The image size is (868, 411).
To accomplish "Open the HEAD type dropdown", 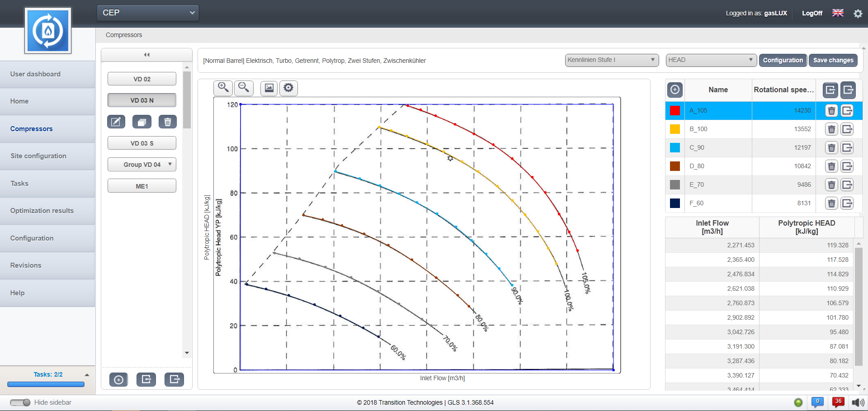I will pyautogui.click(x=711, y=60).
